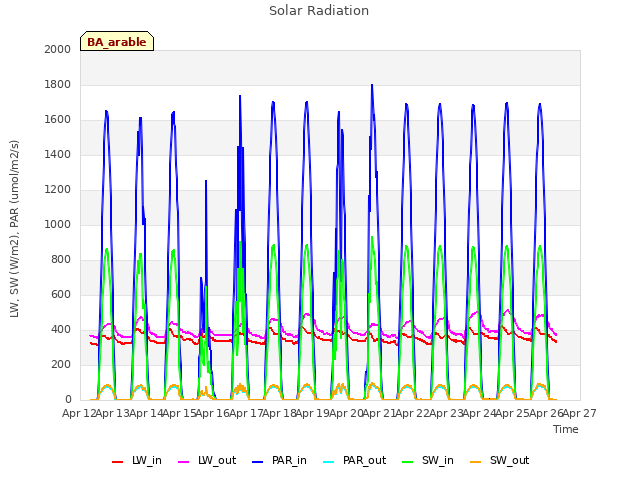Screen dimensions: 640x480
Task: Click the Apr 12 x-axis tick label
Action: (x=79, y=413)
